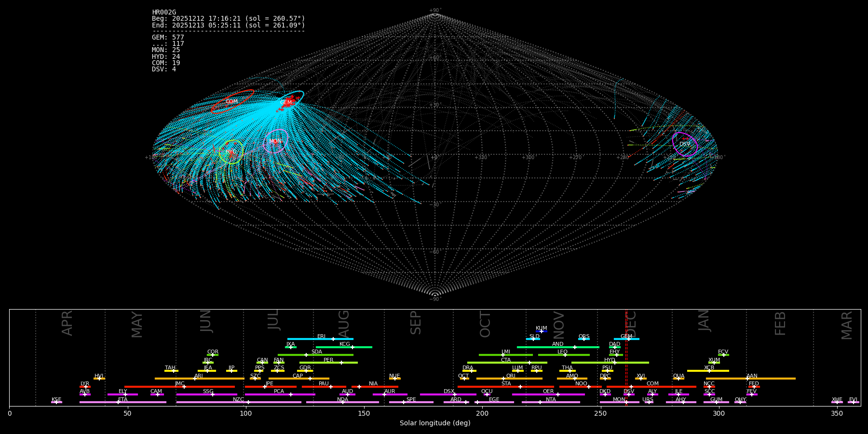The width and height of the screenshot is (868, 434).
Task: Click the MON radiant label on sky map
Action: (x=275, y=141)
